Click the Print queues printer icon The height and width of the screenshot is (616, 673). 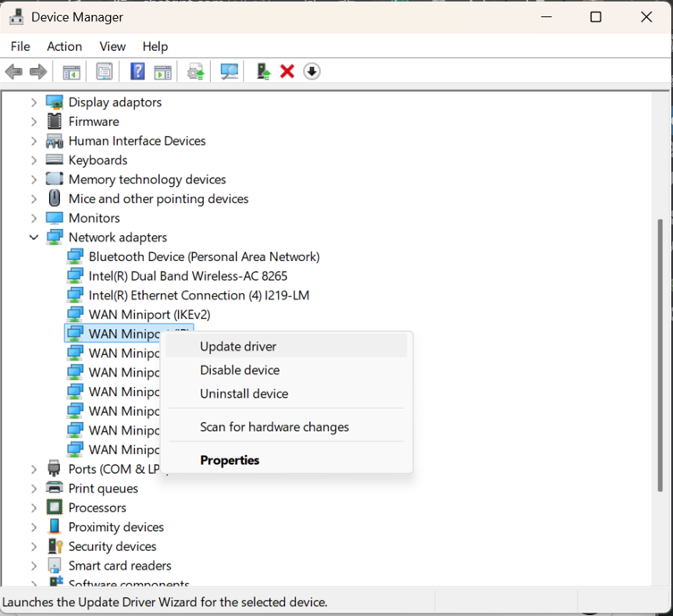(55, 487)
